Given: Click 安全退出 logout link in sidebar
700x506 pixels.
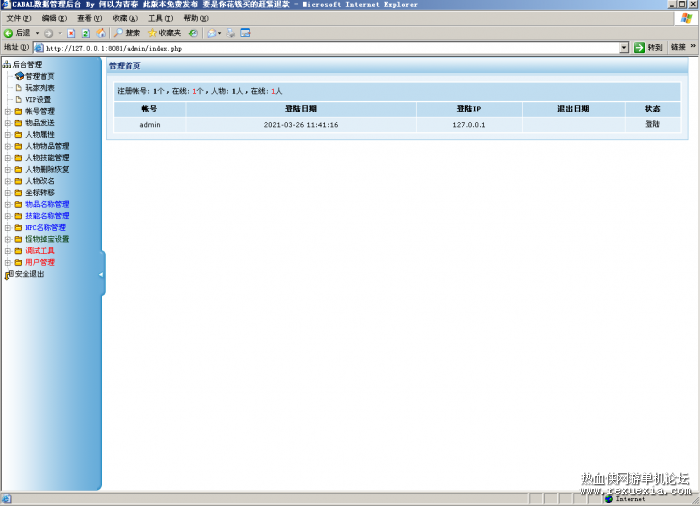Looking at the screenshot, I should 29,274.
